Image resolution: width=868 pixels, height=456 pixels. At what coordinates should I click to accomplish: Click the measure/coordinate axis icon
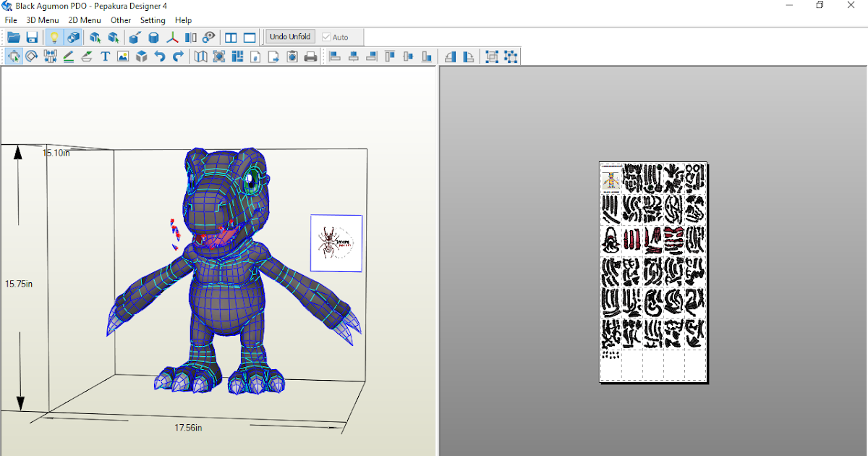174,36
